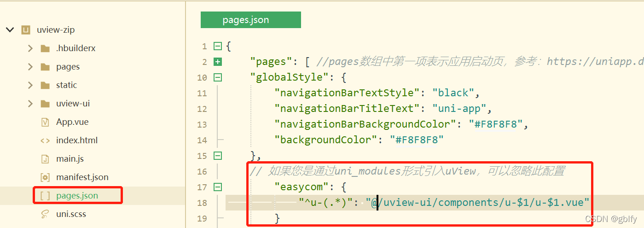Click the "globalStyle" key on line 10

click(x=290, y=77)
